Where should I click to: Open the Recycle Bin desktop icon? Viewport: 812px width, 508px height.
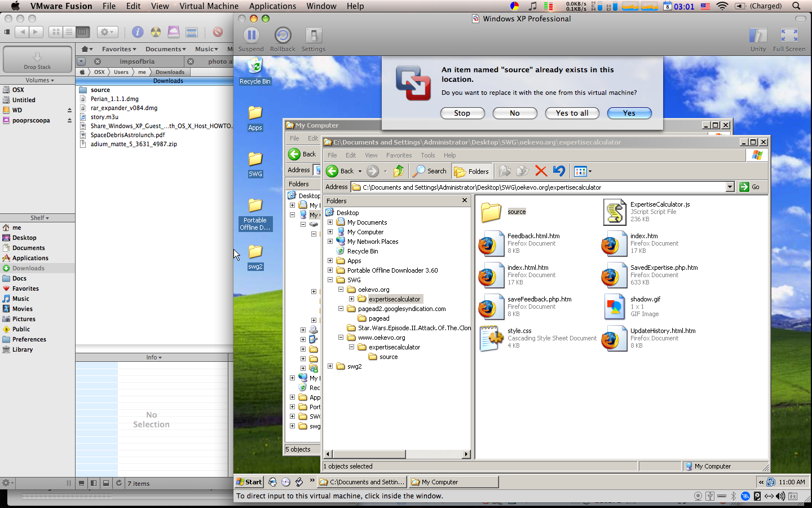pos(255,71)
